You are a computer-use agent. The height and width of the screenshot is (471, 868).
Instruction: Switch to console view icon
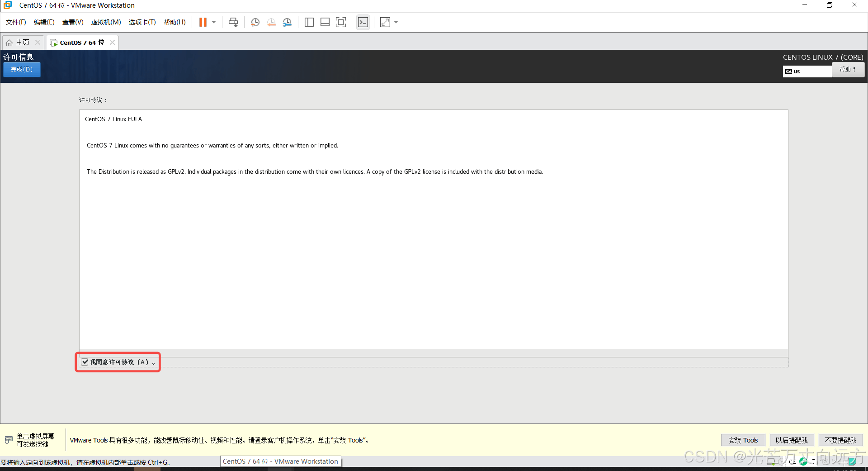363,22
